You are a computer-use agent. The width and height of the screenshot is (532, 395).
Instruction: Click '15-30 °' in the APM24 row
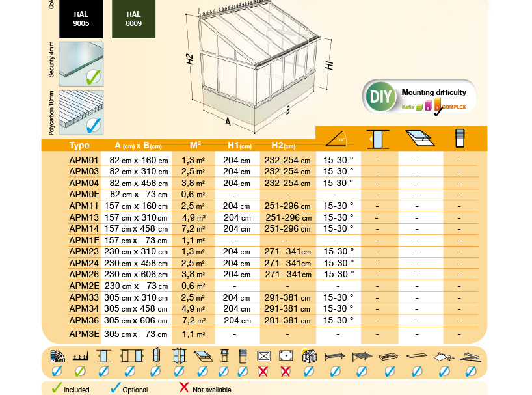(x=339, y=263)
